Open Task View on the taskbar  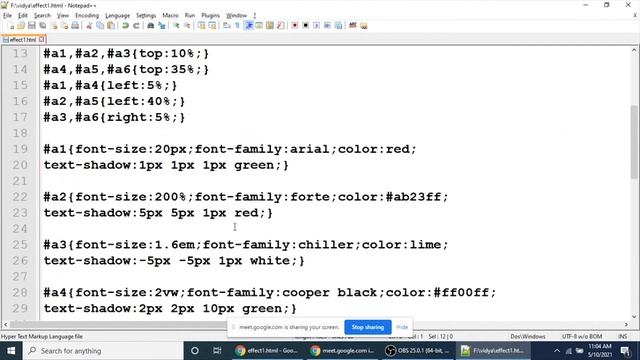217,351
